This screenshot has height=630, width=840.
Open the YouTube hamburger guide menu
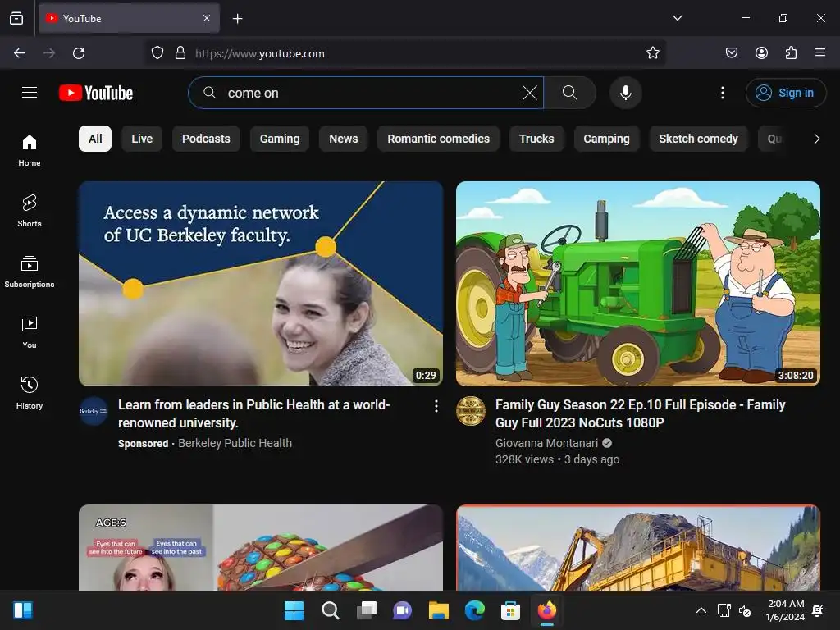[30, 93]
